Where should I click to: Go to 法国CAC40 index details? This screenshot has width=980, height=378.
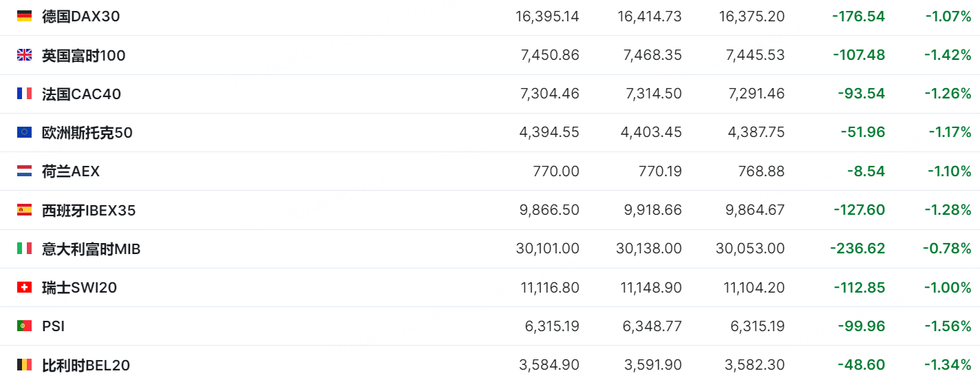click(x=81, y=94)
